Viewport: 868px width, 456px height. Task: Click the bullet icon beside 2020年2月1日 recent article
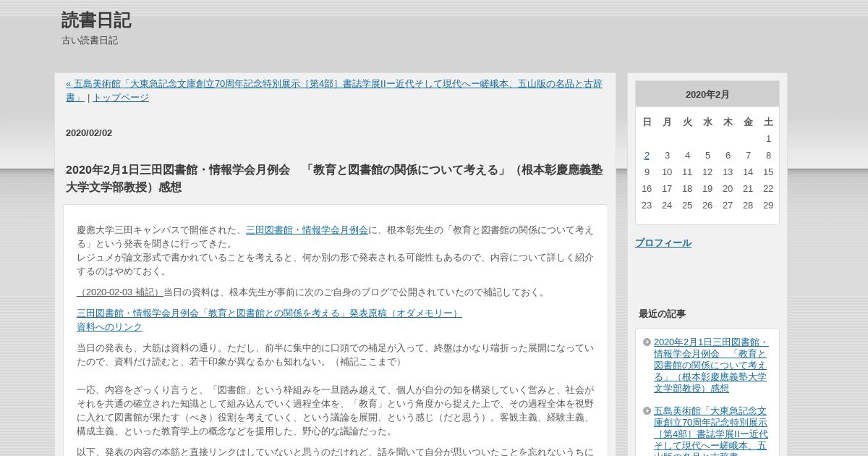[x=647, y=342]
